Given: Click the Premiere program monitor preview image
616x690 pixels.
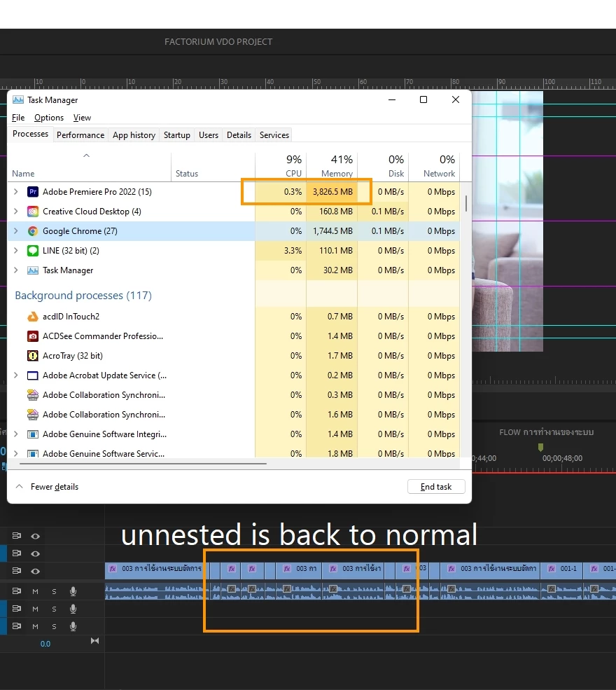Looking at the screenshot, I should click(x=507, y=221).
